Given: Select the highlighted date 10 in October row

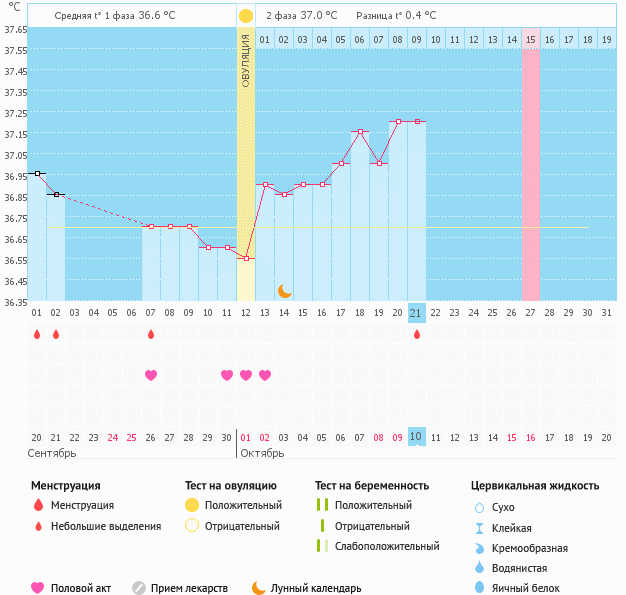Looking at the screenshot, I should pos(417,437).
